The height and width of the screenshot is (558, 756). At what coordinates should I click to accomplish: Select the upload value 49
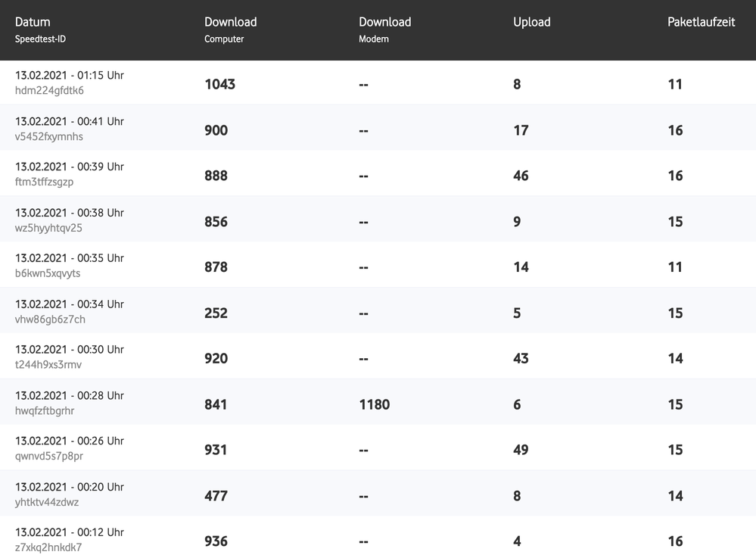[521, 450]
